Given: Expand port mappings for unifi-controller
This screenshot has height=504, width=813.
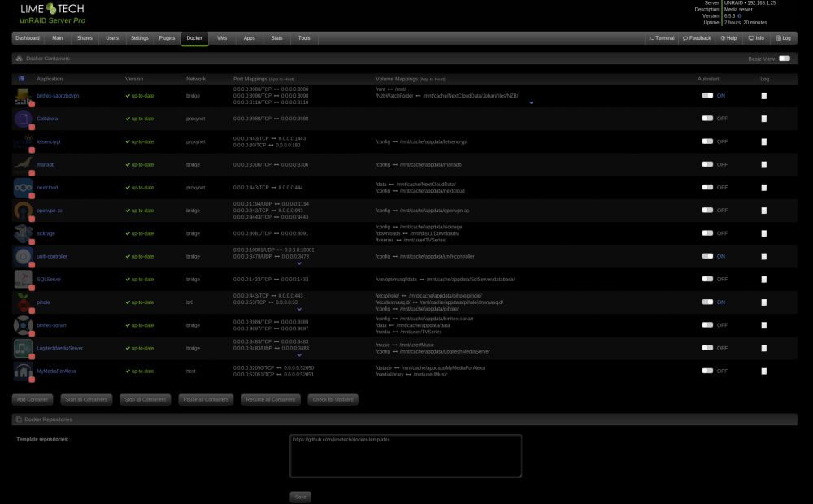Looking at the screenshot, I should 299,263.
